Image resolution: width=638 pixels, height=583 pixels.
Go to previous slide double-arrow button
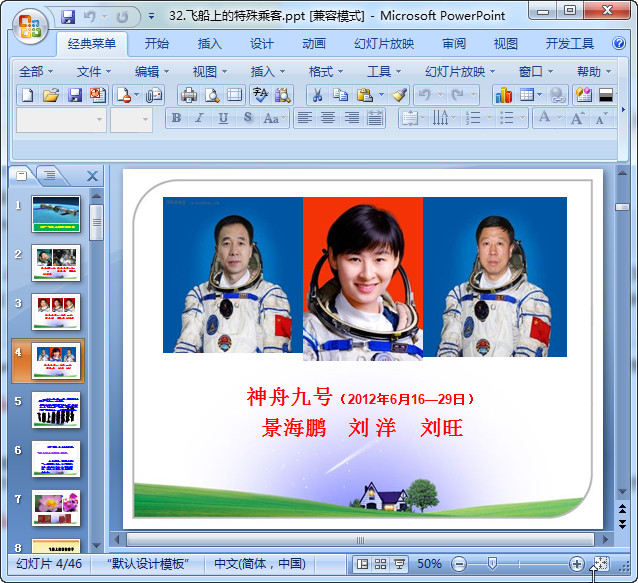click(x=623, y=508)
